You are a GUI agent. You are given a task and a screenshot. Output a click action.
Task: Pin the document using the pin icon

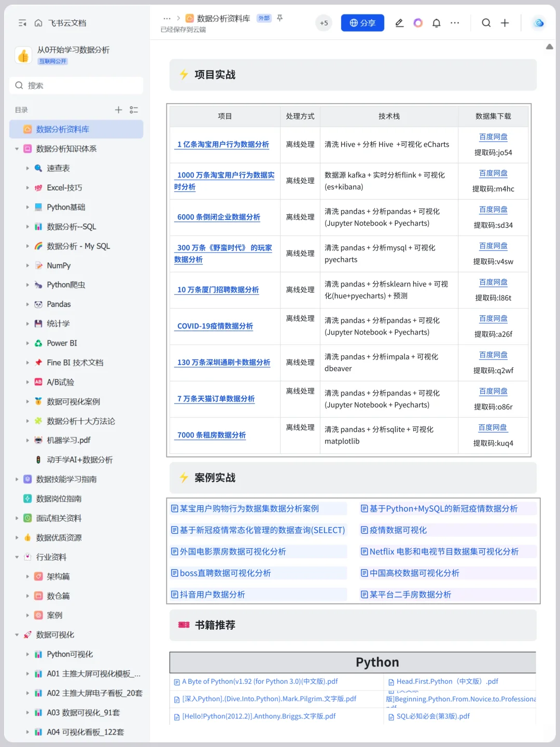click(279, 18)
